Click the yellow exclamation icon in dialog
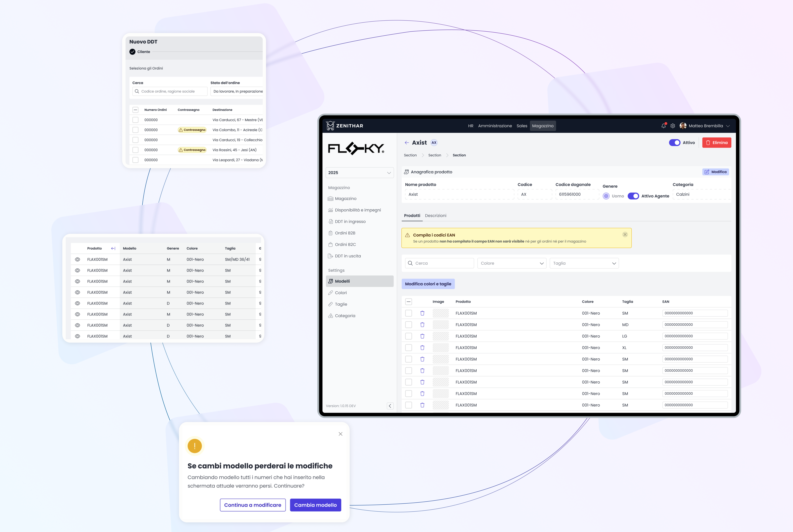This screenshot has width=793, height=532. coord(195,446)
